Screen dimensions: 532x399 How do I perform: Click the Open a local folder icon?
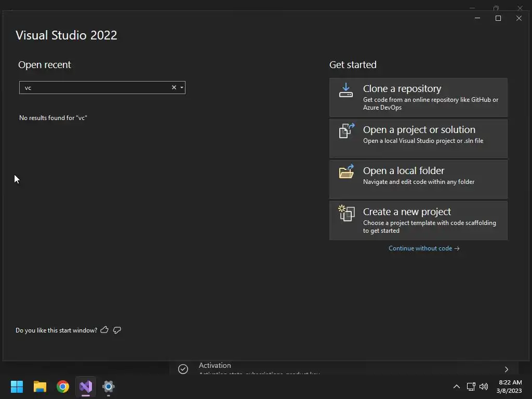point(347,171)
